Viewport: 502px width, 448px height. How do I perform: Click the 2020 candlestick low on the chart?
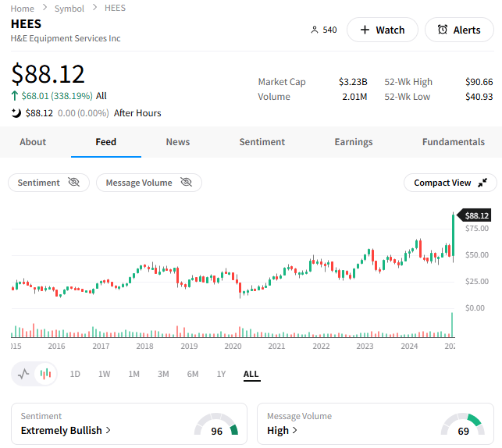click(240, 295)
